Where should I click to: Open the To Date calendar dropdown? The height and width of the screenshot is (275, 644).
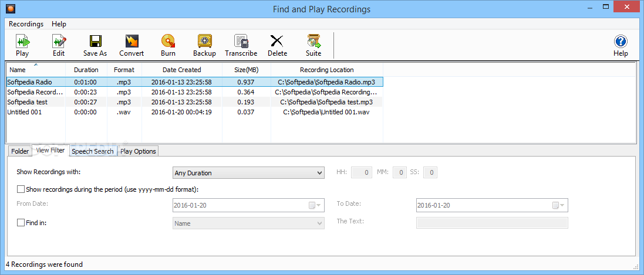click(x=559, y=205)
